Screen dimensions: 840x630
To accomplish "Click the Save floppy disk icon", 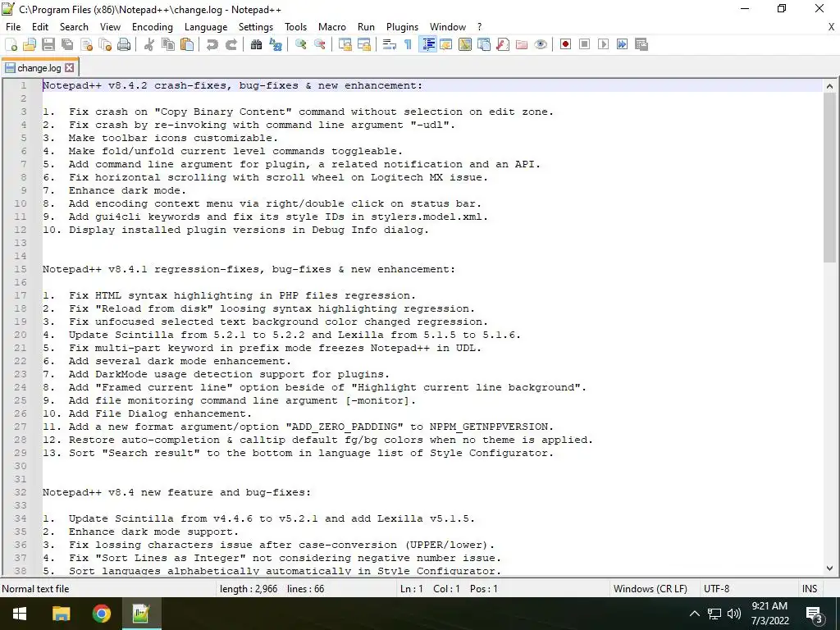I will pyautogui.click(x=48, y=44).
